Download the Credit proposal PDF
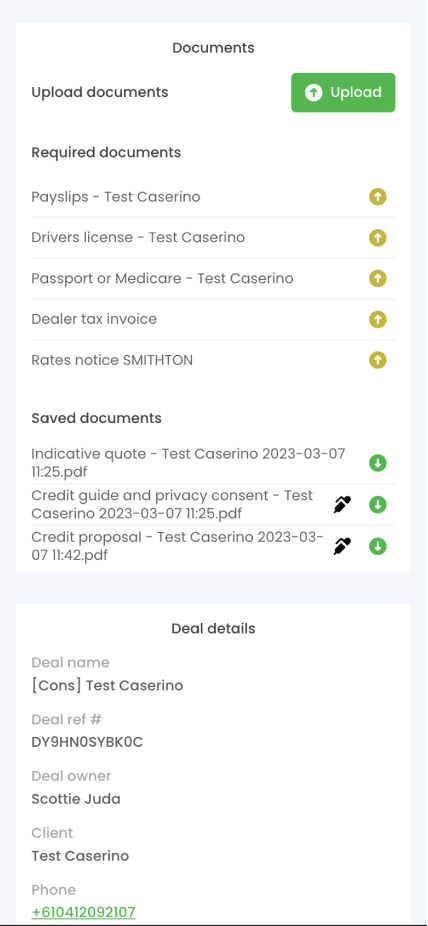The image size is (428, 926). [x=378, y=547]
